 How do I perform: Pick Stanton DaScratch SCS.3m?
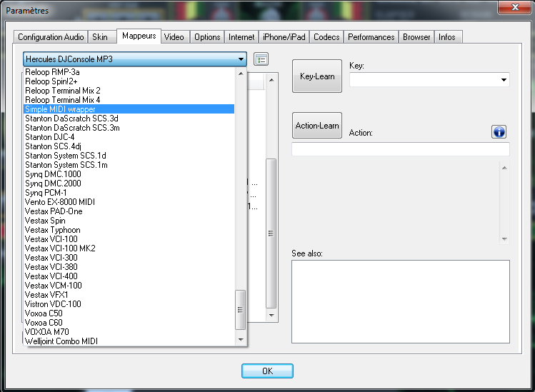pyautogui.click(x=129, y=128)
